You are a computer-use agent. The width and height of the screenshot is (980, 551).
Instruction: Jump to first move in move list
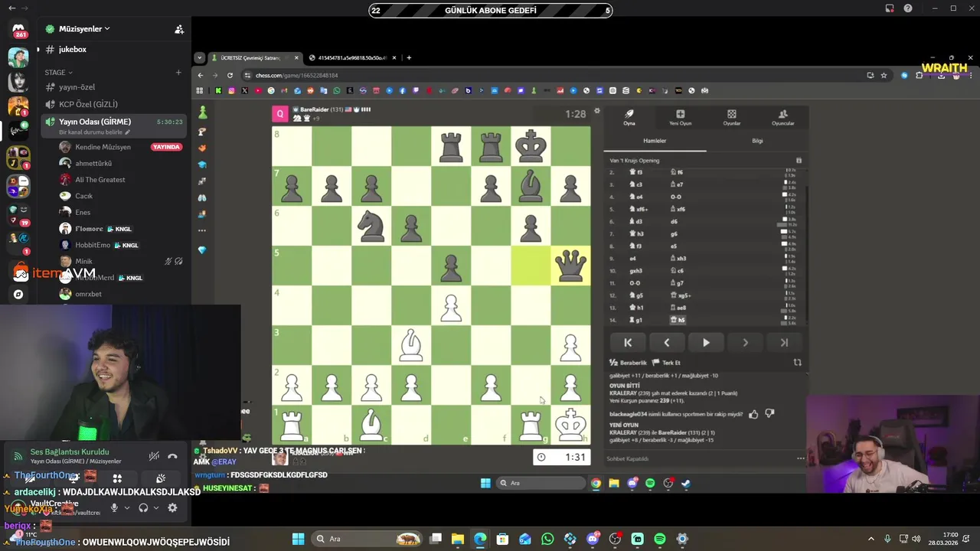tap(628, 343)
